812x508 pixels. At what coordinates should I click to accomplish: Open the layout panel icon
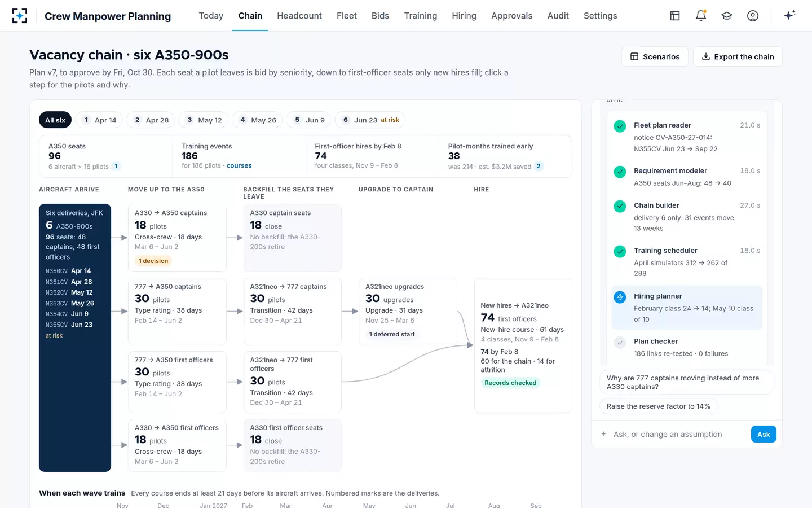[675, 16]
